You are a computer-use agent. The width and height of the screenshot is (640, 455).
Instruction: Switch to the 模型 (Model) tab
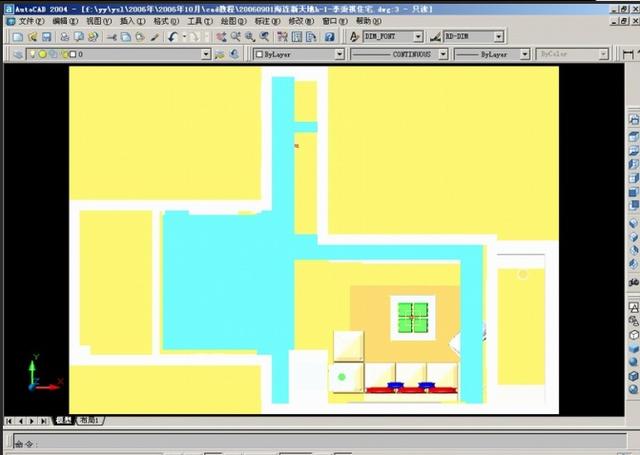click(x=64, y=420)
